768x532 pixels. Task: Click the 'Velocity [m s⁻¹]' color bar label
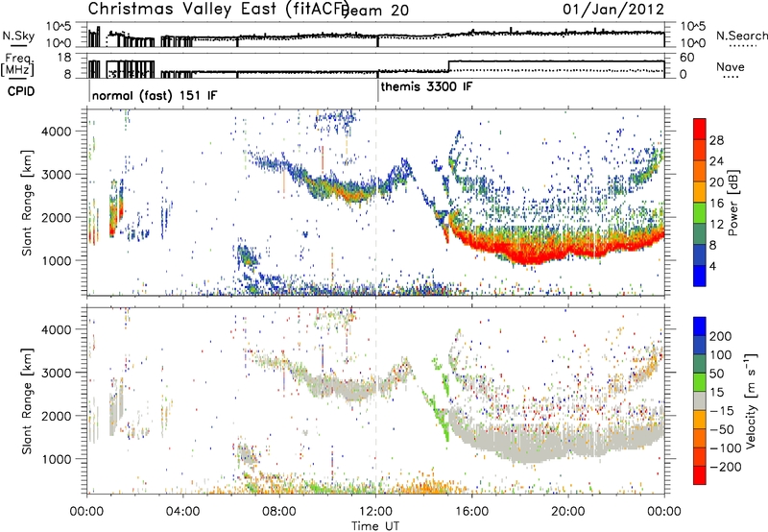[x=751, y=400]
